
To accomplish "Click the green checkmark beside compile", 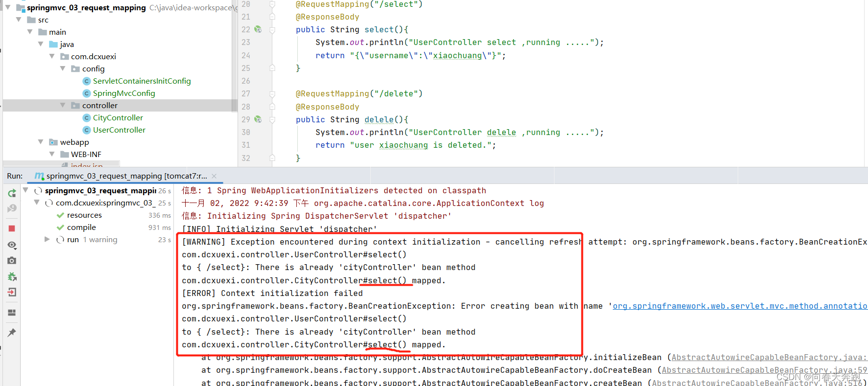I will click(x=60, y=227).
